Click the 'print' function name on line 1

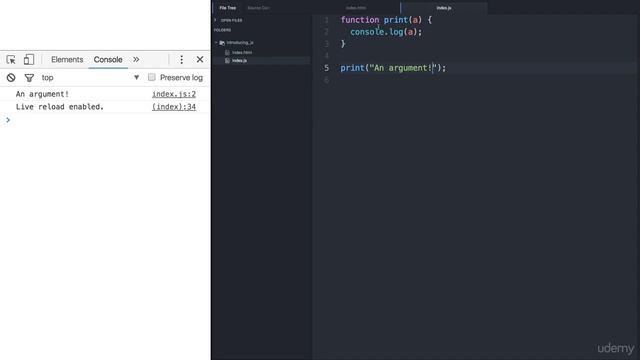pyautogui.click(x=396, y=20)
